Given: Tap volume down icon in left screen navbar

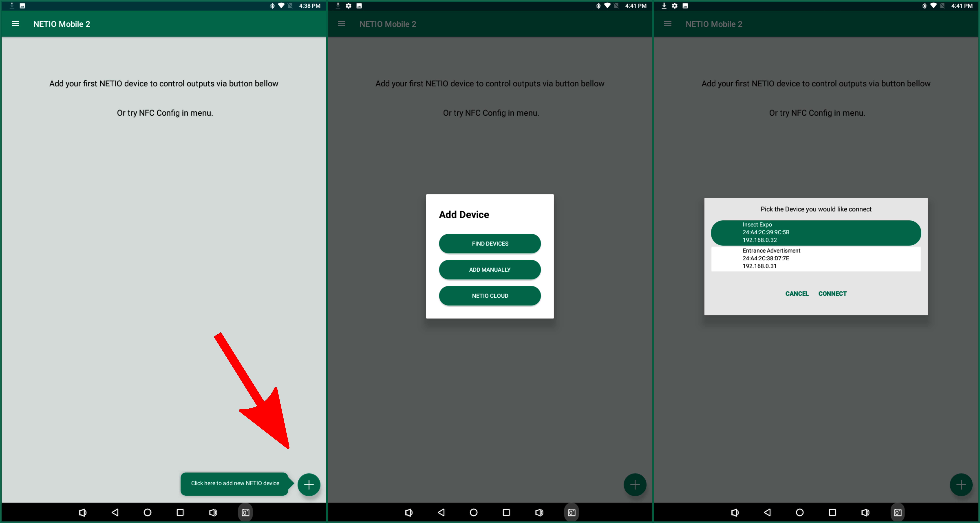Looking at the screenshot, I should point(83,513).
